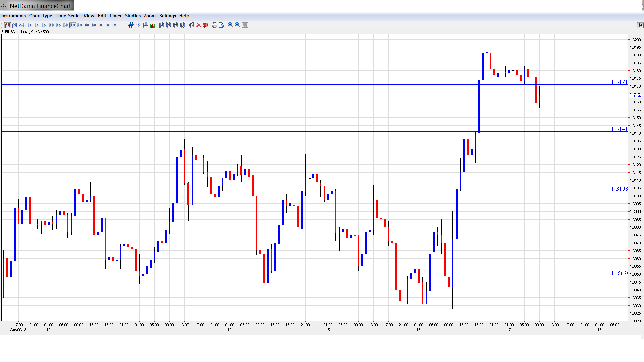The image size is (644, 362).
Task: Toggle the 1H time scale button
Action: 73,25
